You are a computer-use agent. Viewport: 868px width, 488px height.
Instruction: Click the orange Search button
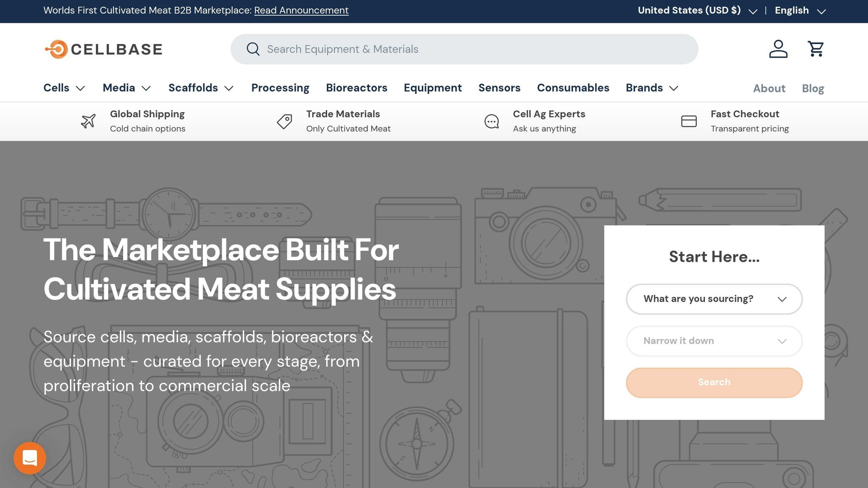[x=714, y=383]
